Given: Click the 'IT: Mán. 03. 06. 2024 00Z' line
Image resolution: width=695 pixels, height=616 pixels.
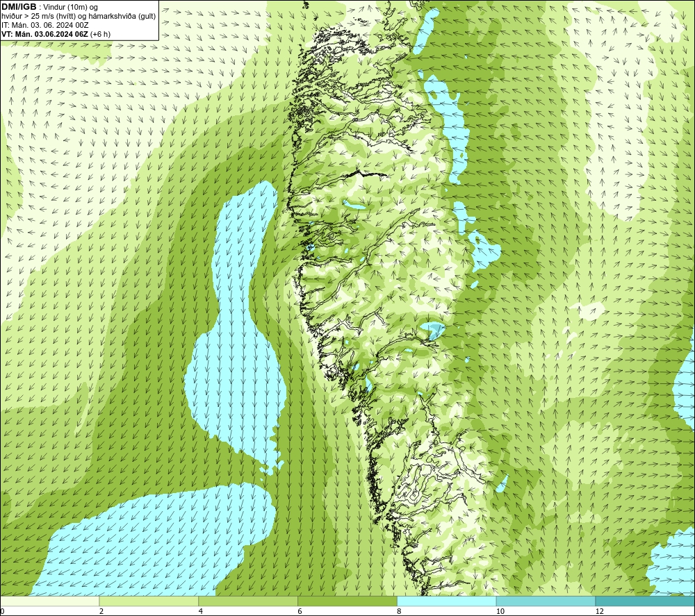Looking at the screenshot, I should [x=44, y=25].
